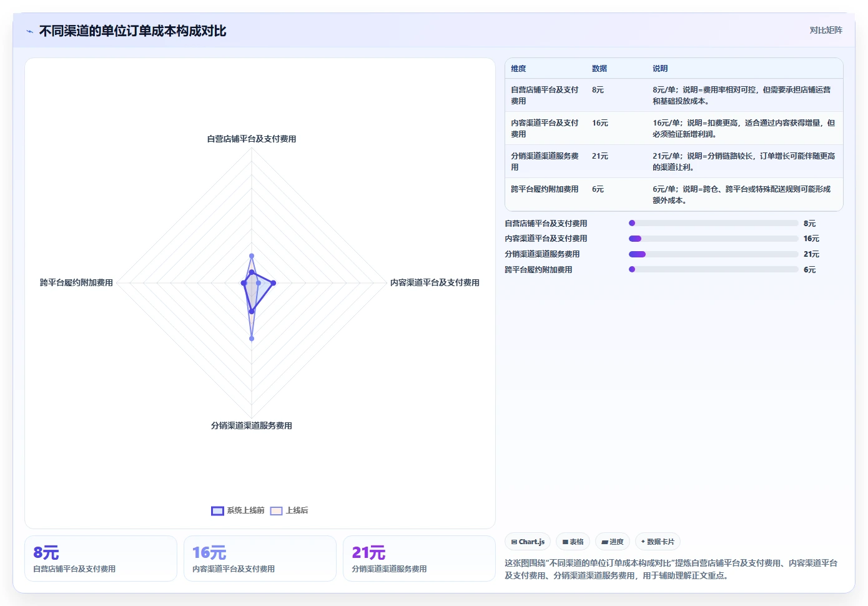Viewport: 868px width, 606px height.
Task: Select the 16元 data card
Action: click(x=260, y=559)
